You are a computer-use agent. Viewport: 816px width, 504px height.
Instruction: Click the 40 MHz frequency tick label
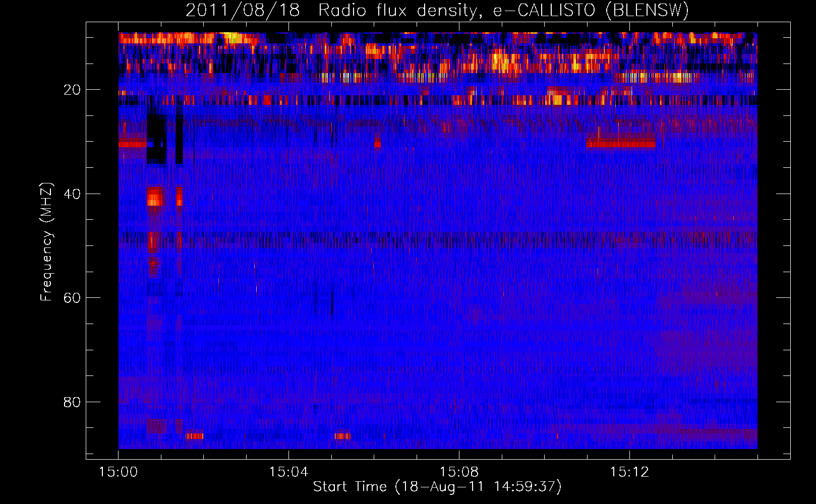coord(72,194)
